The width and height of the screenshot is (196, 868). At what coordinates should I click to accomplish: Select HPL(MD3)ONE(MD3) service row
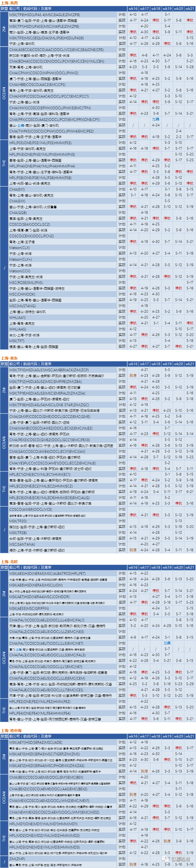click(x=63, y=847)
